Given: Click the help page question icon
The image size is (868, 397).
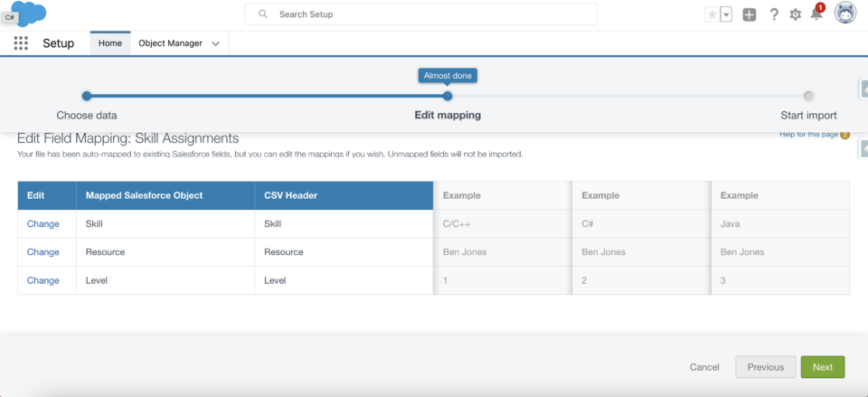Looking at the screenshot, I should [844, 135].
